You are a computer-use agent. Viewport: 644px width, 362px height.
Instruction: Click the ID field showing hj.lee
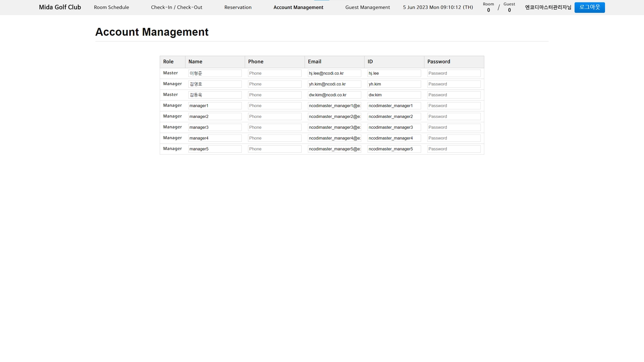394,73
